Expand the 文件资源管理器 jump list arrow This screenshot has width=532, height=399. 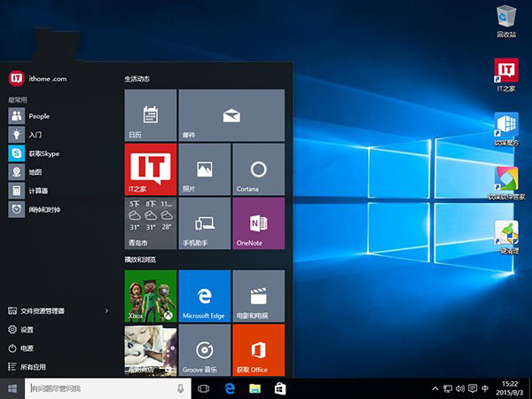click(106, 311)
